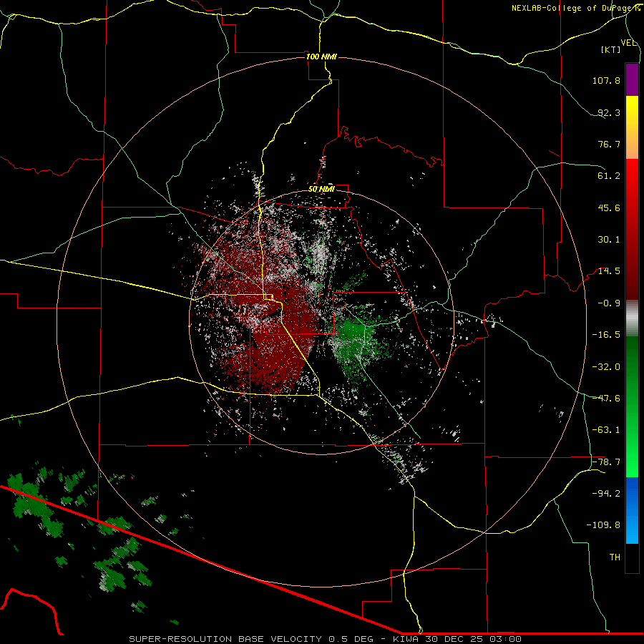Click the purple segment of the color bar

632,79
